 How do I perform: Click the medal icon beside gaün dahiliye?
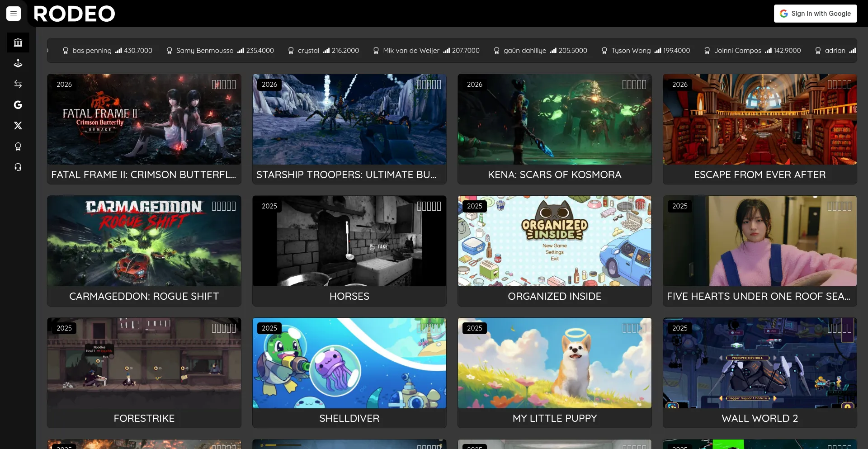coord(497,51)
